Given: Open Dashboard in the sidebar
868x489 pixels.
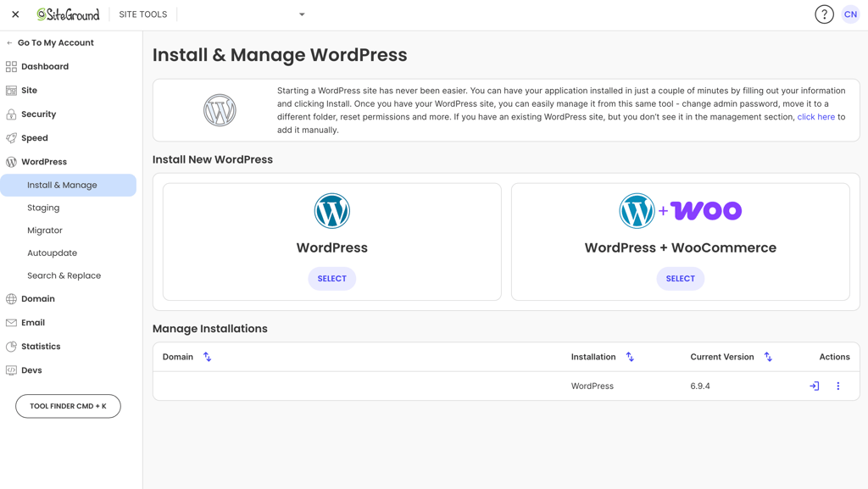Looking at the screenshot, I should coord(45,66).
